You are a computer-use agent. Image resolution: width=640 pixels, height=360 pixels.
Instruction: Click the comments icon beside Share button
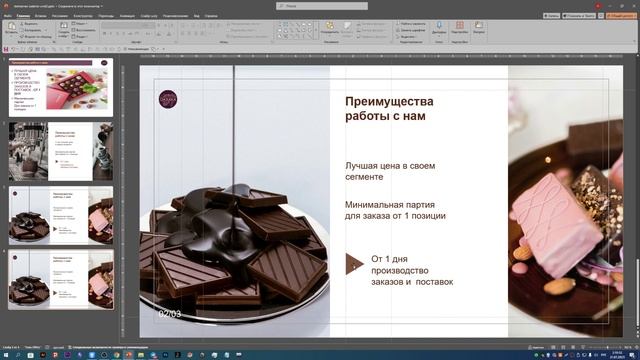pos(601,16)
